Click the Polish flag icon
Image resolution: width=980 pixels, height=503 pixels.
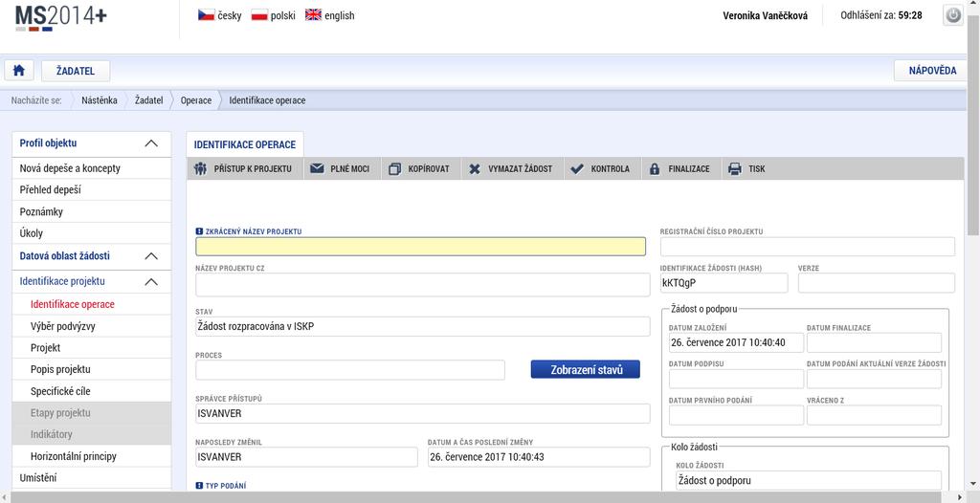click(x=259, y=15)
